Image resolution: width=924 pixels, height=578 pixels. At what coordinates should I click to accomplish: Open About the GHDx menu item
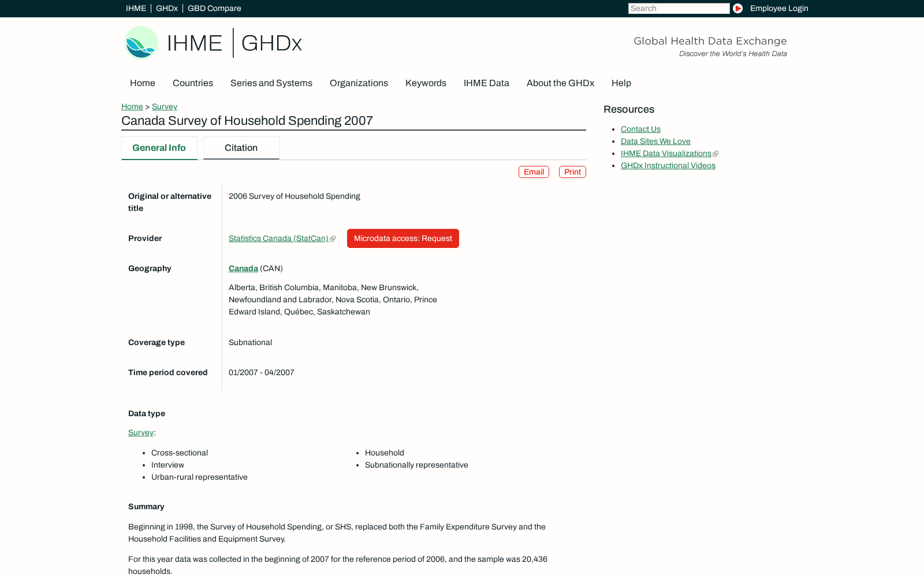tap(560, 83)
